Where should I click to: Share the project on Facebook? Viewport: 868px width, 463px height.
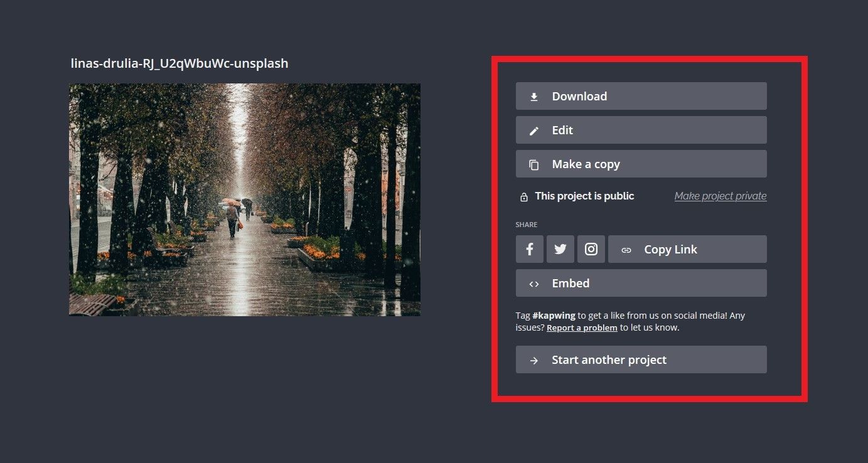pyautogui.click(x=530, y=249)
